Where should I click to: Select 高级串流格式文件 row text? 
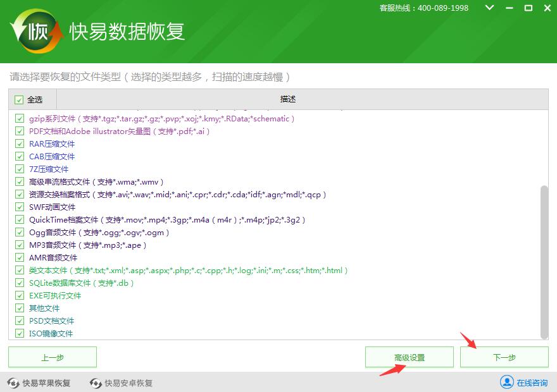click(96, 181)
